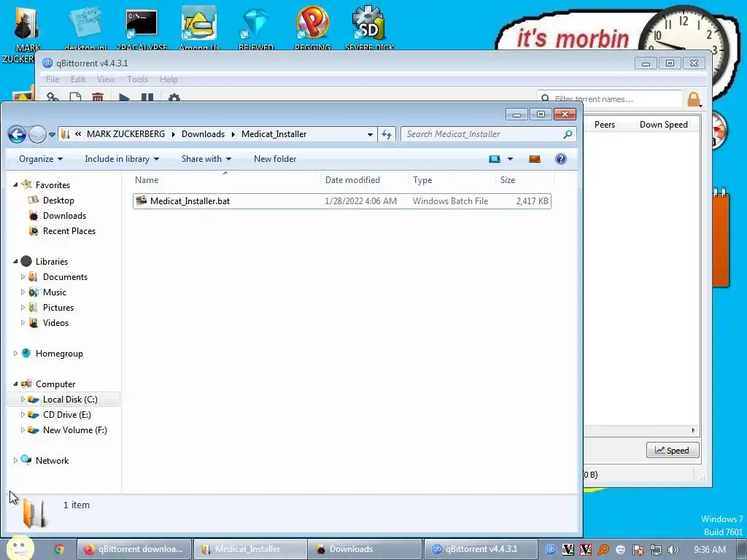Select the Music library

click(54, 292)
